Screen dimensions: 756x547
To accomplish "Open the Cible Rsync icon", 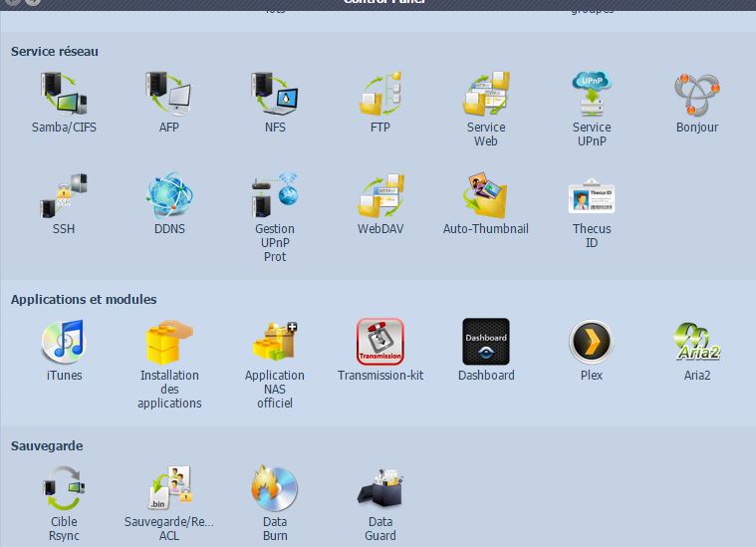I will click(64, 488).
